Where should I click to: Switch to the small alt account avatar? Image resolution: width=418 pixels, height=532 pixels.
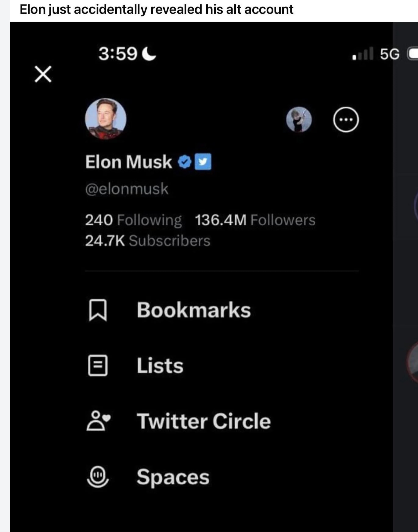(x=299, y=119)
